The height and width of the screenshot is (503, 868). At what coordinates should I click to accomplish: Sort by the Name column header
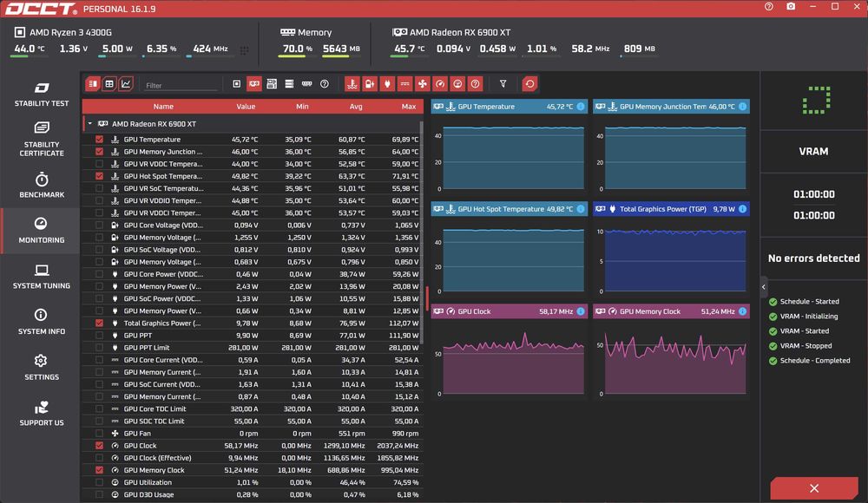click(163, 107)
